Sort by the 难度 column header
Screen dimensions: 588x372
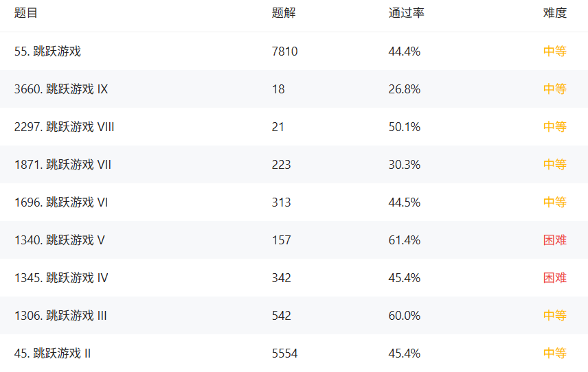(x=555, y=13)
